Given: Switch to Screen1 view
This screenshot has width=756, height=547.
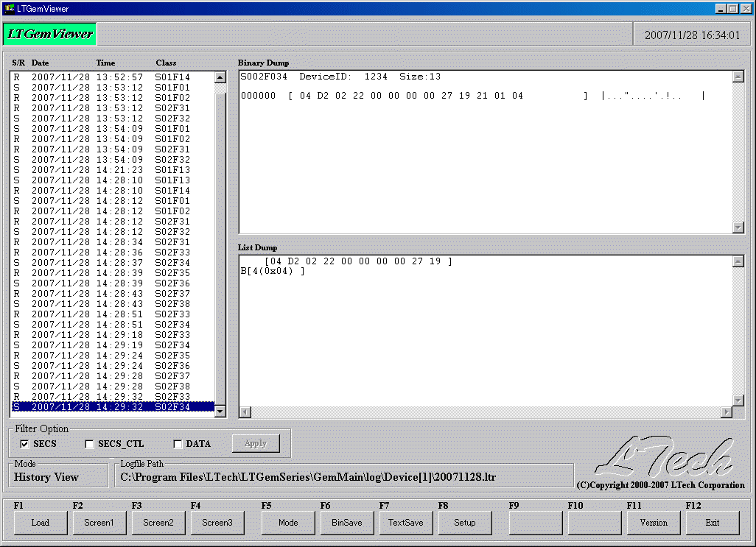Looking at the screenshot, I should [99, 523].
